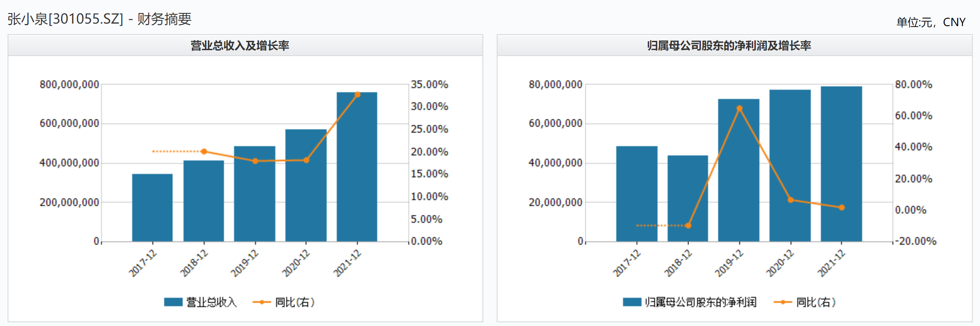The image size is (980, 326).
Task: Click the 2018-12 revenue bar
Action: [204, 201]
